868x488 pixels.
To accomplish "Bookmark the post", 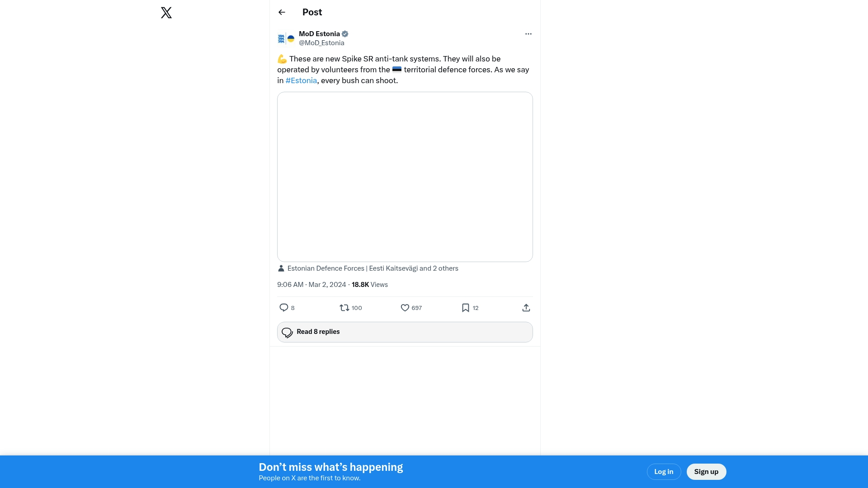I will pyautogui.click(x=465, y=308).
